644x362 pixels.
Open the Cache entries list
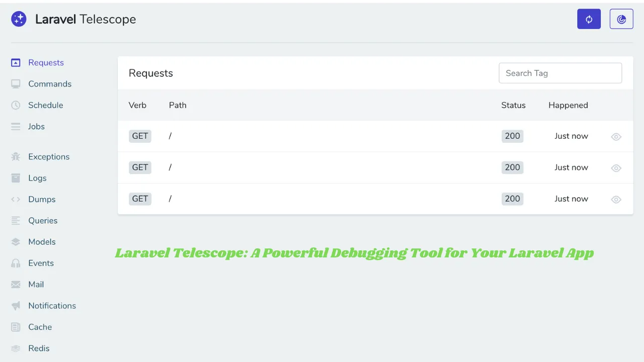(40, 327)
